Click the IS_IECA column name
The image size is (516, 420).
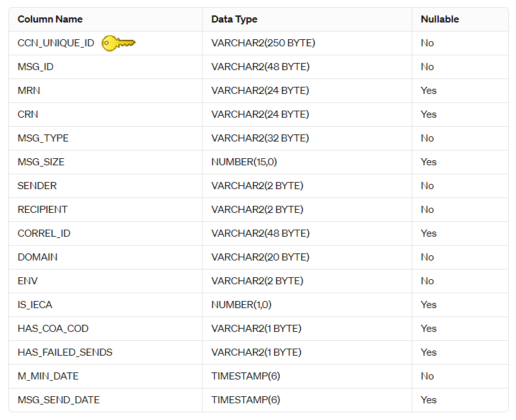click(35, 305)
